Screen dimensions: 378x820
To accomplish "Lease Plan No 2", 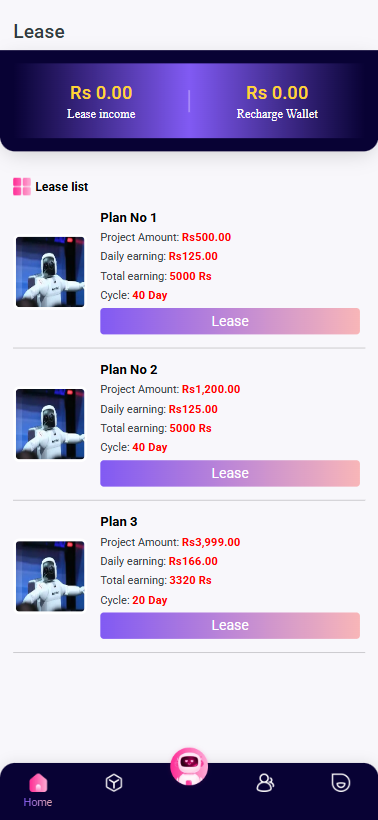I will (x=230, y=473).
